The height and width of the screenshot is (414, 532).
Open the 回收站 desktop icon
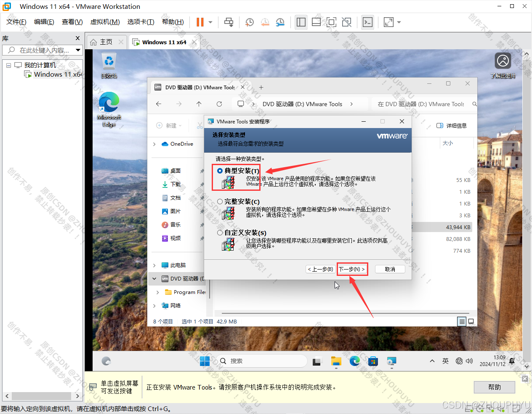coord(109,66)
